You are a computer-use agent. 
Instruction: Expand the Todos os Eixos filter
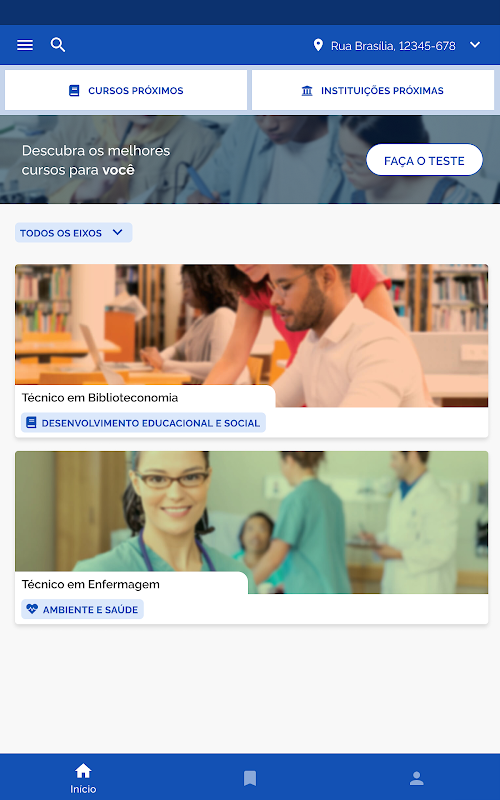73,233
